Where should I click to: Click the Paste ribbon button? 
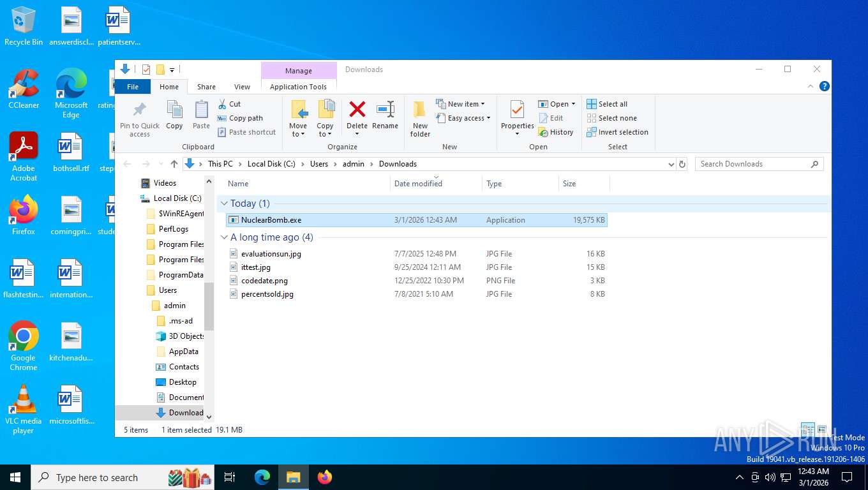pos(201,115)
